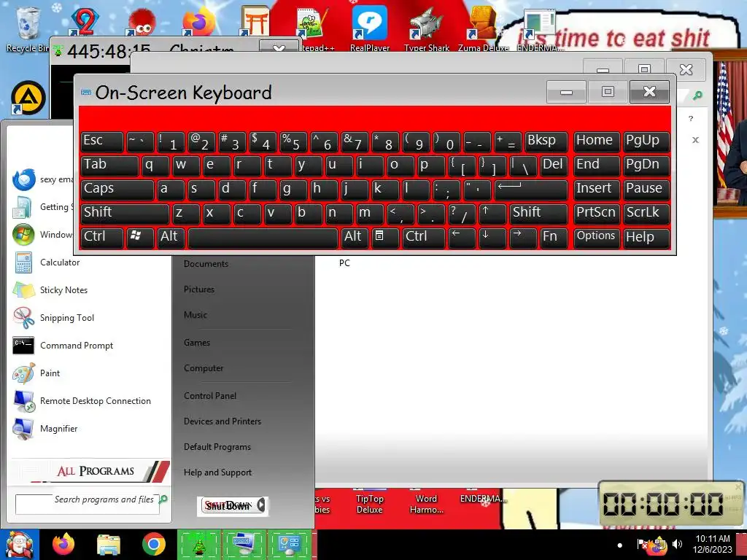Open Documents in Start menu
The width and height of the screenshot is (747, 560).
click(x=206, y=264)
